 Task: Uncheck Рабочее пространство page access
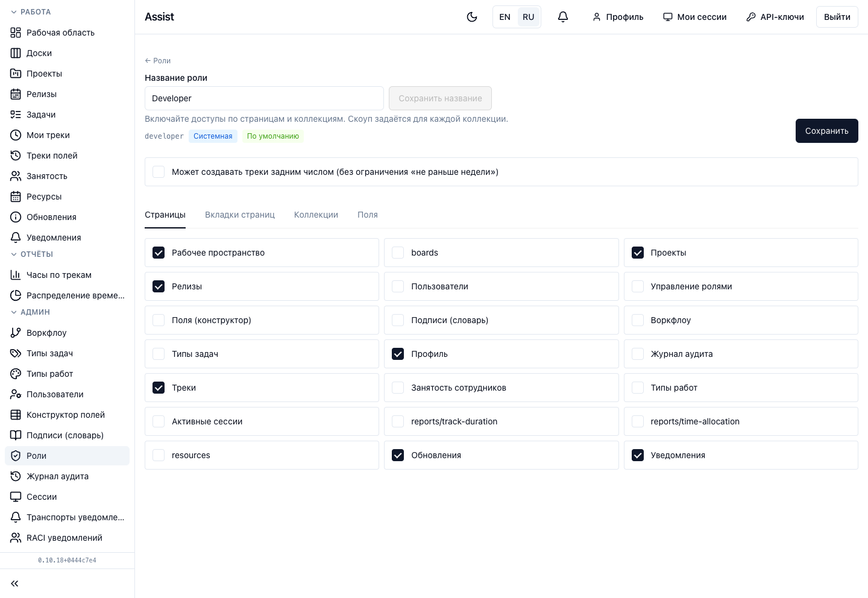click(159, 253)
